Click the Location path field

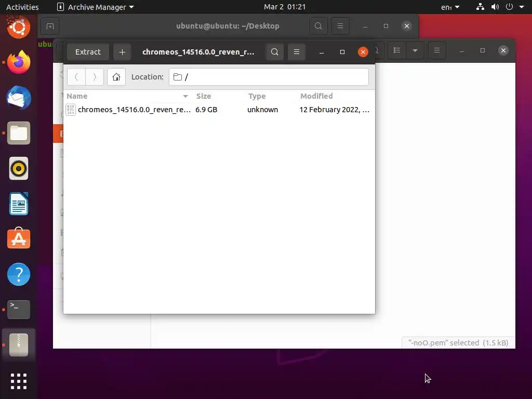(x=269, y=77)
